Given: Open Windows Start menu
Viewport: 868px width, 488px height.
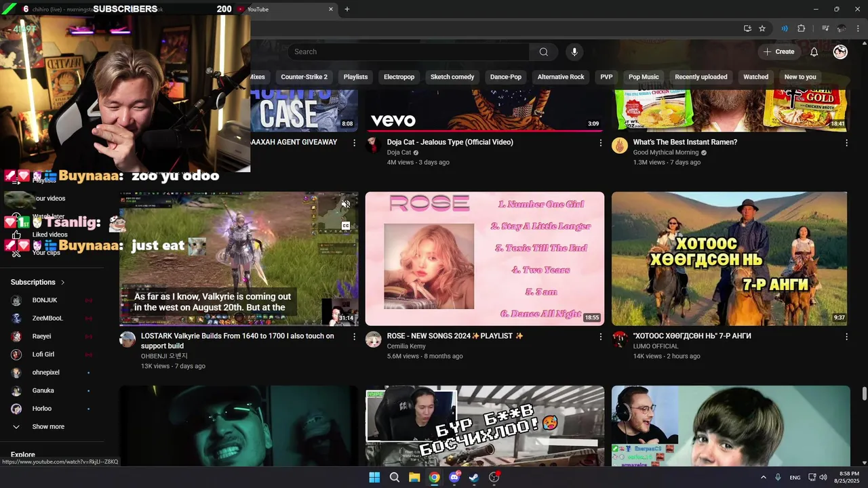Looking at the screenshot, I should point(374,477).
